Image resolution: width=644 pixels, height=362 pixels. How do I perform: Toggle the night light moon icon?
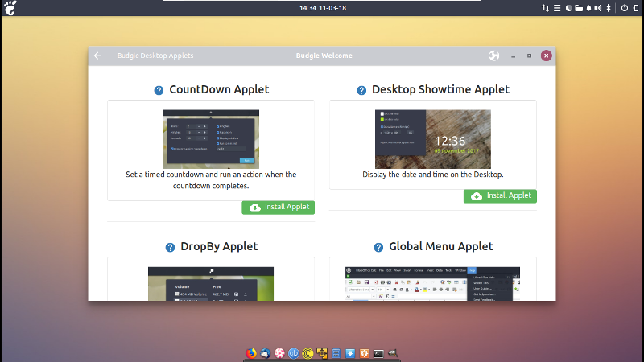568,8
